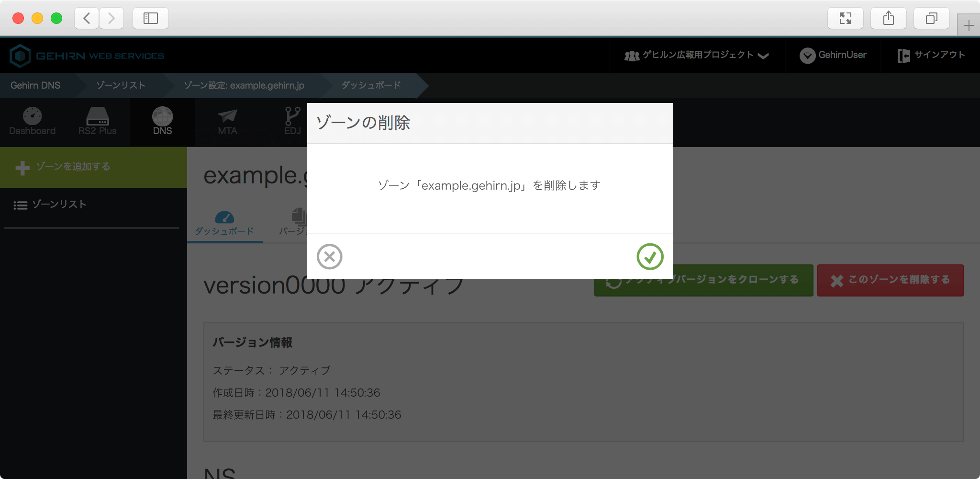This screenshot has width=980, height=479.
Task: Confirm zone deletion with green checkmark
Action: [649, 257]
